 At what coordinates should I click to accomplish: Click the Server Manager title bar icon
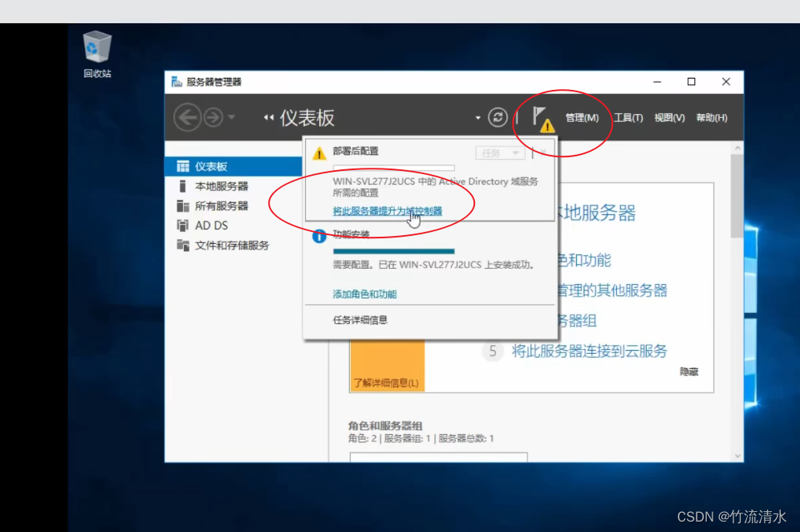pyautogui.click(x=177, y=82)
